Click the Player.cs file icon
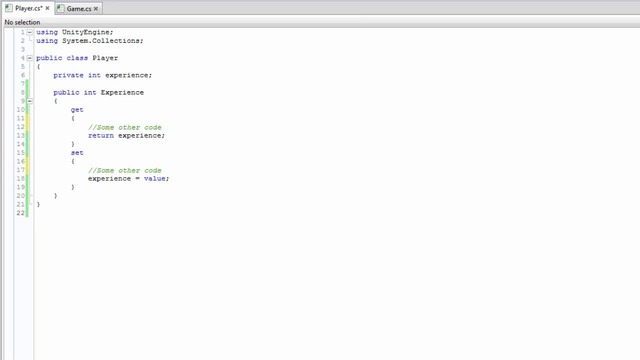This screenshot has height=360, width=640. 9,8
